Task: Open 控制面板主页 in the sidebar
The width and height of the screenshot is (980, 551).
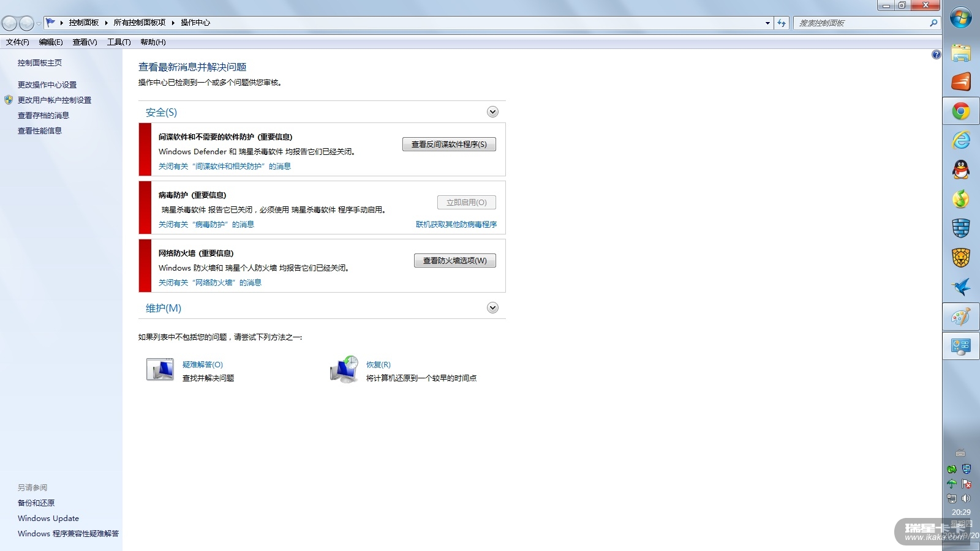Action: coord(40,63)
